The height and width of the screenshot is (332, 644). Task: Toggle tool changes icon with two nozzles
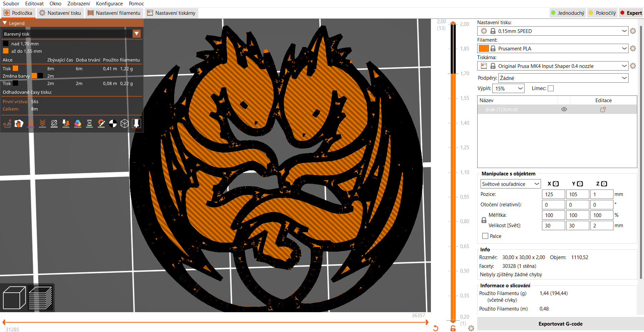[66, 124]
